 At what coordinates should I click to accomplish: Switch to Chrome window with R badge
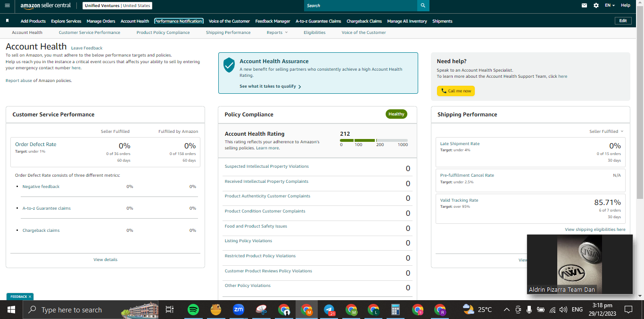(440, 310)
